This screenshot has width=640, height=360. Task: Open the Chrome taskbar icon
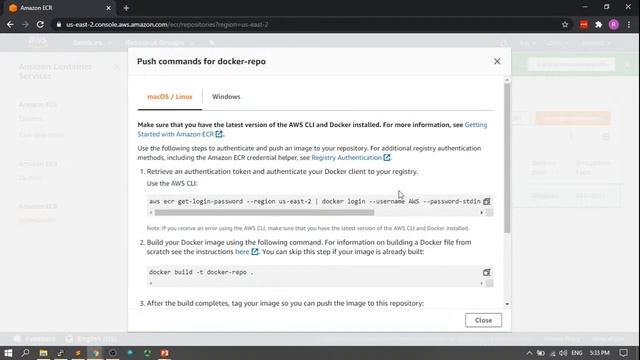coord(95,353)
